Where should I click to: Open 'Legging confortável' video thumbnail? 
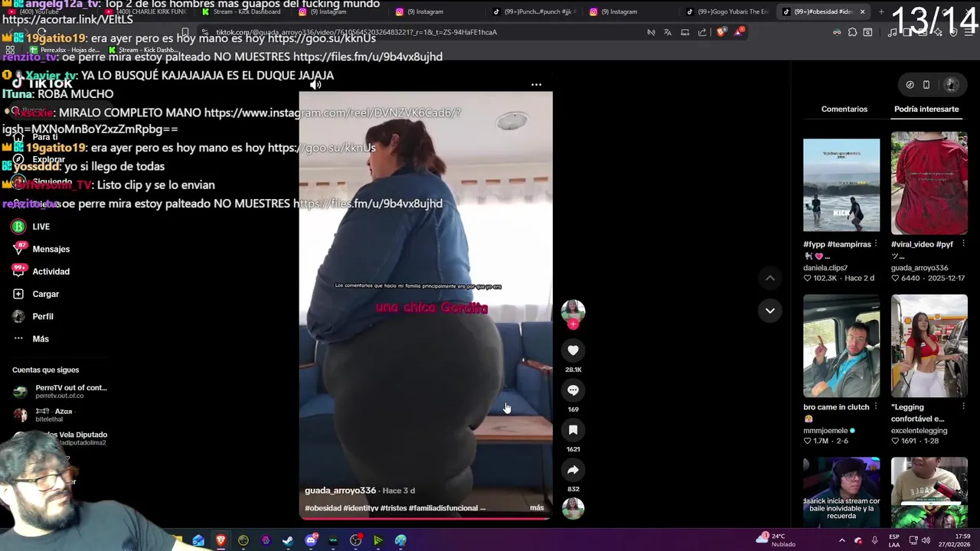click(x=929, y=346)
